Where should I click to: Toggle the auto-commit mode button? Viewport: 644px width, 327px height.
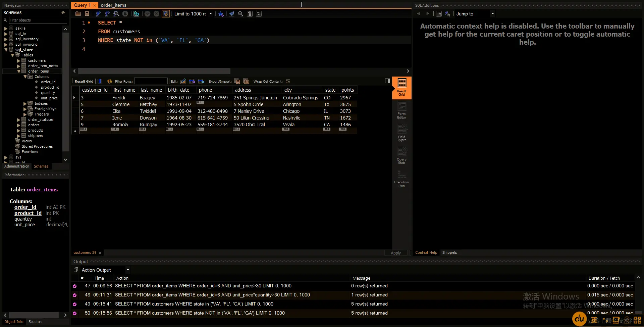166,14
